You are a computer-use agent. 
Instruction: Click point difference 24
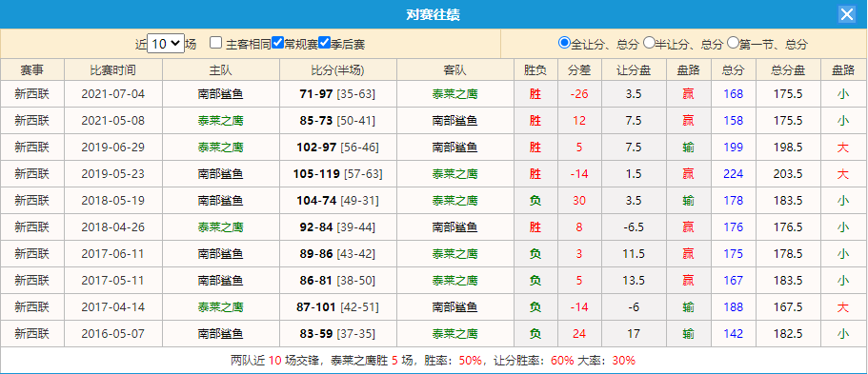pyautogui.click(x=579, y=334)
